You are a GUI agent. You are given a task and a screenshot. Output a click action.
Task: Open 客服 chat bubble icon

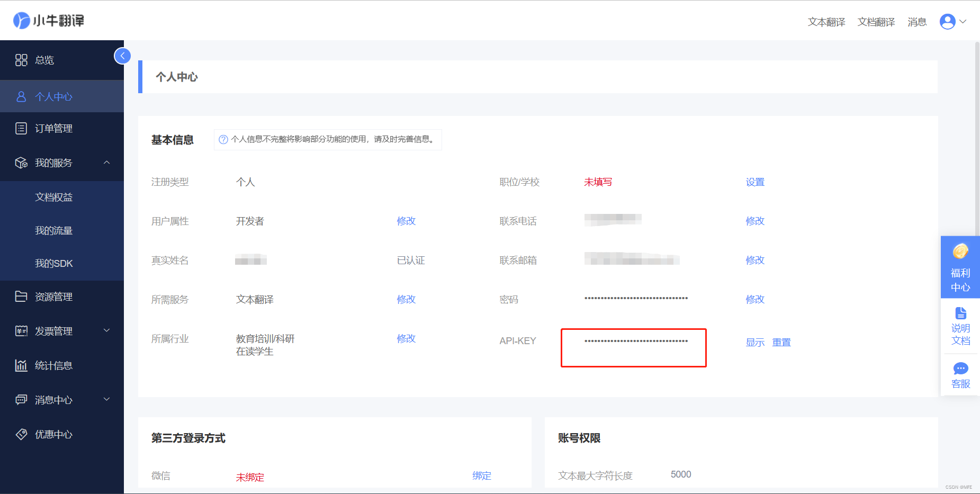pos(960,369)
